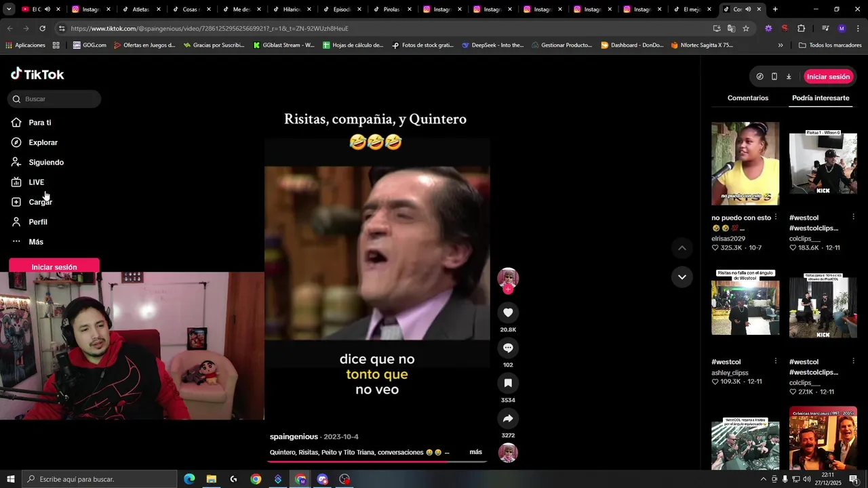Open the elrisas2029 author link
This screenshot has height=488, width=868.
[x=728, y=239]
